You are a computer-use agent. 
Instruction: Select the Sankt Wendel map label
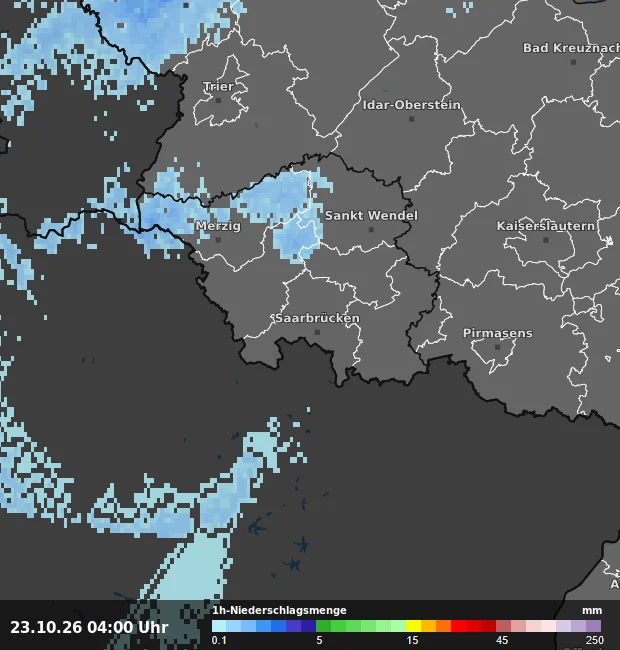pos(371,216)
